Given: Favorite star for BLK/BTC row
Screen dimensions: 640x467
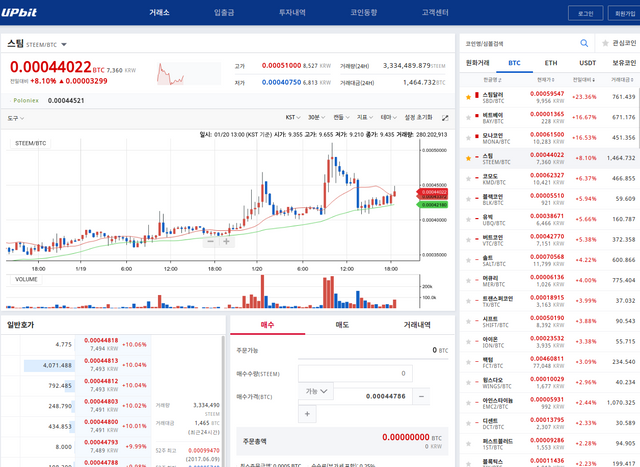Looking at the screenshot, I should click(x=468, y=199).
